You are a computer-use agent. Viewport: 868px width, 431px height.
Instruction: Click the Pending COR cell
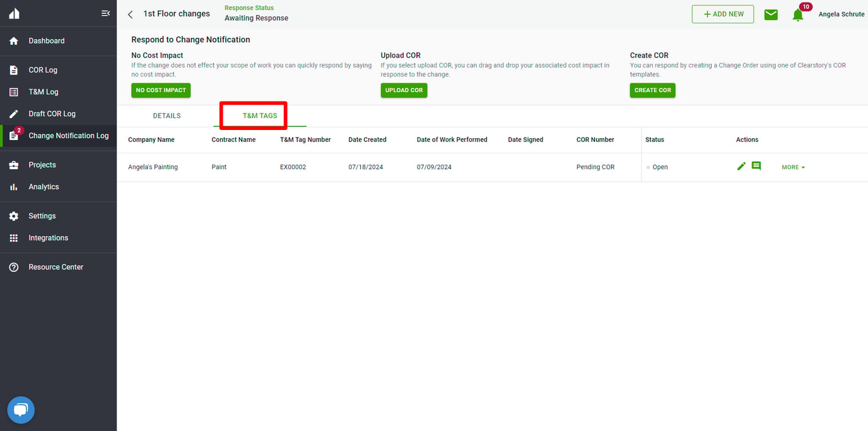point(595,167)
